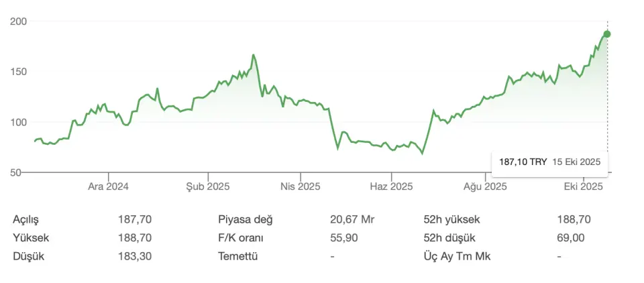Image resolution: width=644 pixels, height=283 pixels.
Task: Click the Nis 2025 axis label
Action: tap(299, 186)
